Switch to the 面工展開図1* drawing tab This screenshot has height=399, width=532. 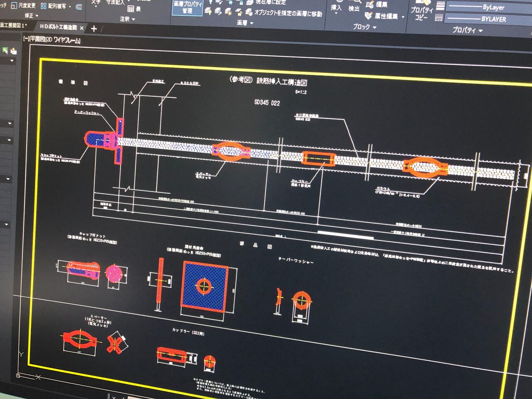point(14,25)
